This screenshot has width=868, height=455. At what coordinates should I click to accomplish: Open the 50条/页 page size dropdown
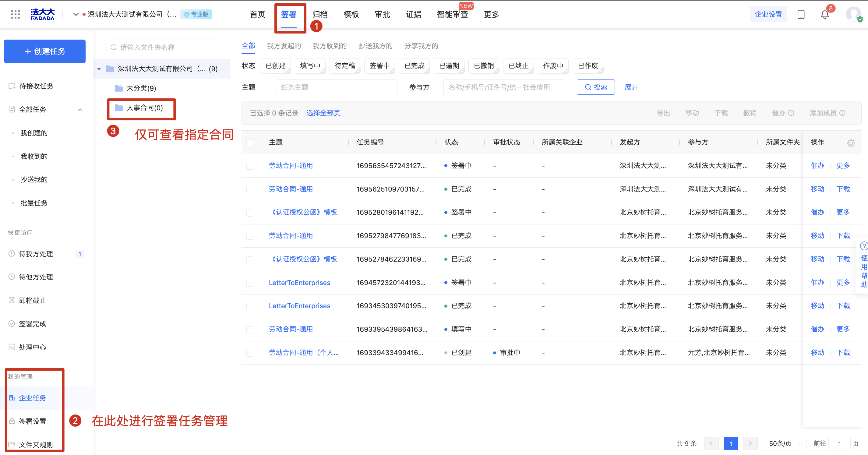(785, 443)
